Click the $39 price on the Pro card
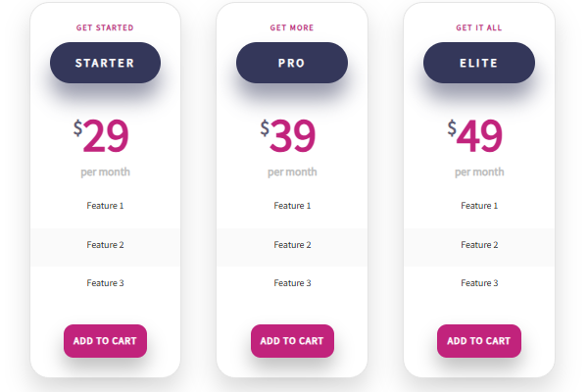The width and height of the screenshot is (588, 392). (x=288, y=137)
